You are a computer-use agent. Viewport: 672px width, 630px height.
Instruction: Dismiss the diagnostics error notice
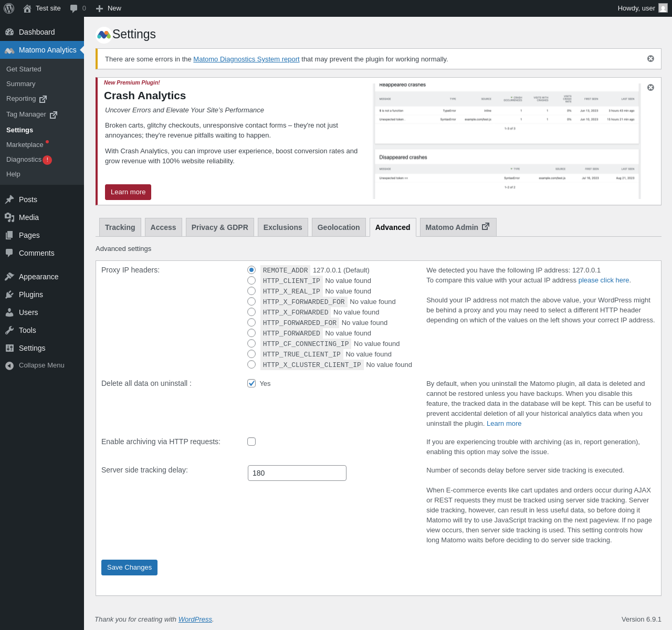click(650, 59)
